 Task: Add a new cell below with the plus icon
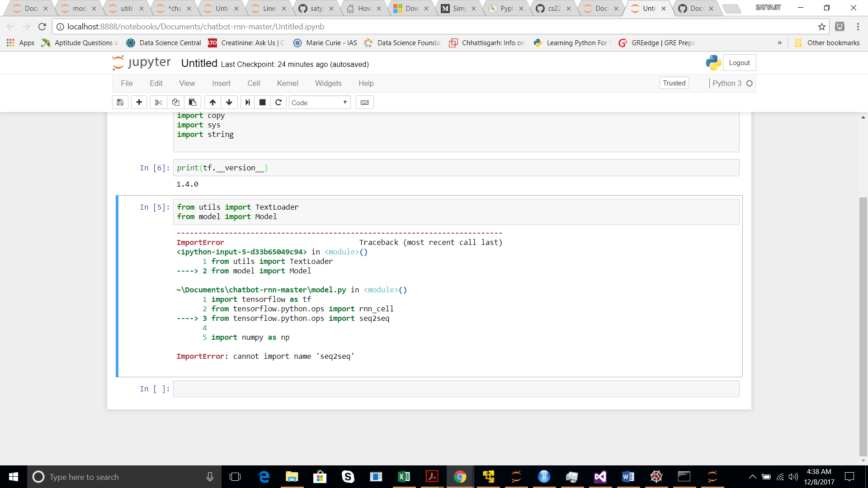pyautogui.click(x=139, y=102)
